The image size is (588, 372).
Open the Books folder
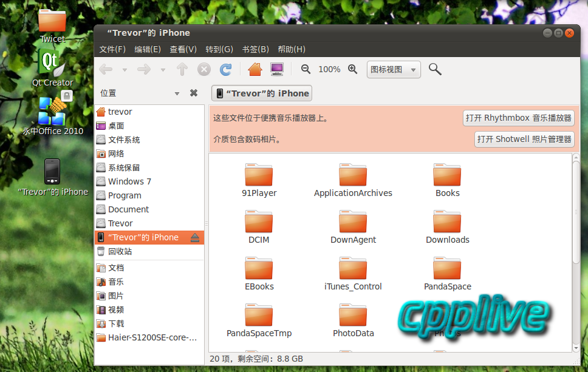447,180
